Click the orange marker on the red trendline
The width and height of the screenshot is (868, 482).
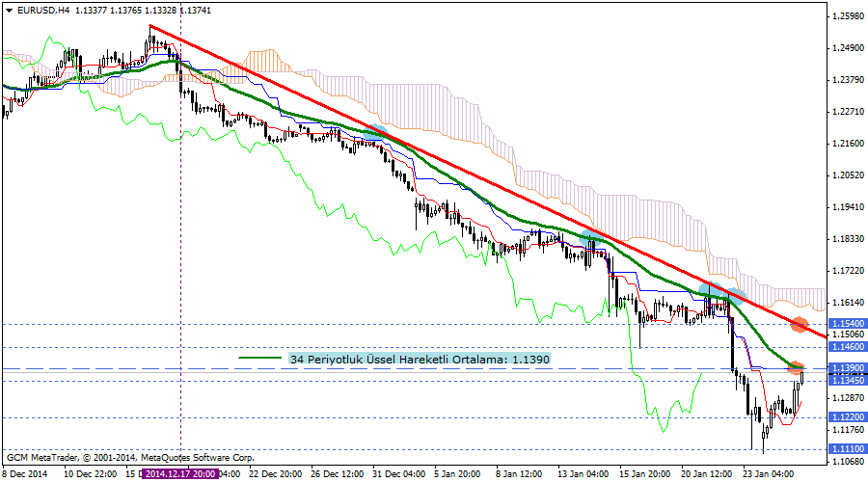[799, 324]
